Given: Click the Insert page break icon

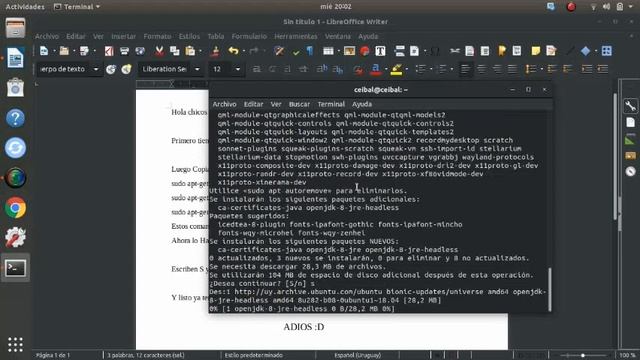Looking at the screenshot, I should tap(400, 51).
